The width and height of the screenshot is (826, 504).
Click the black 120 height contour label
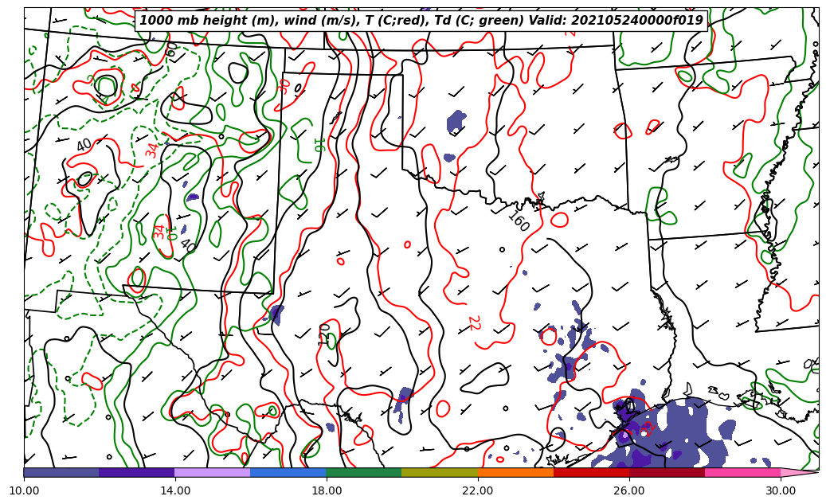pos(324,334)
